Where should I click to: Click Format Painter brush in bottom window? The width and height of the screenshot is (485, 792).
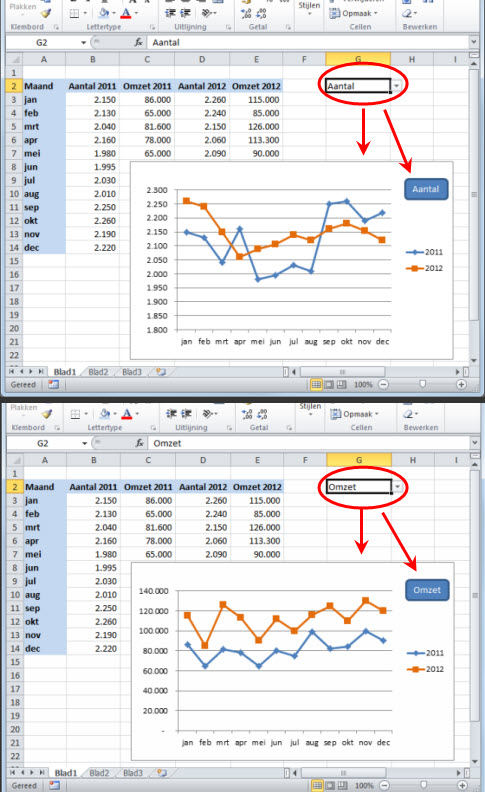coord(47,414)
